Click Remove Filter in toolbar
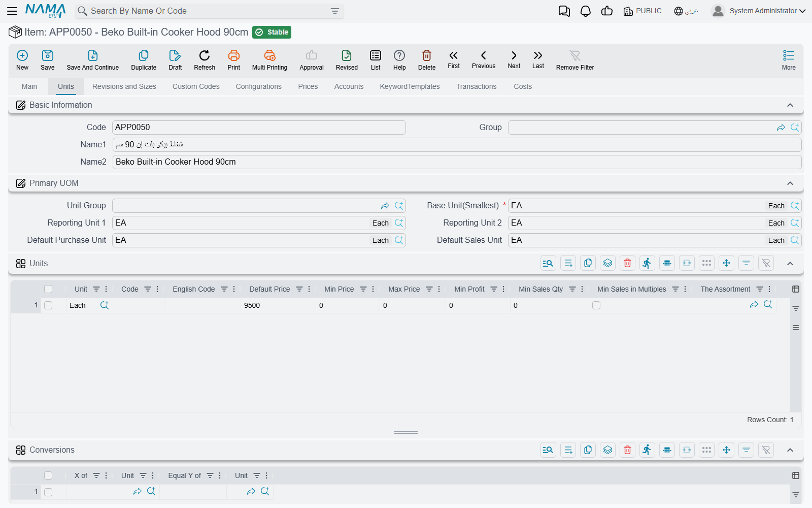The width and height of the screenshot is (812, 508). click(x=575, y=60)
